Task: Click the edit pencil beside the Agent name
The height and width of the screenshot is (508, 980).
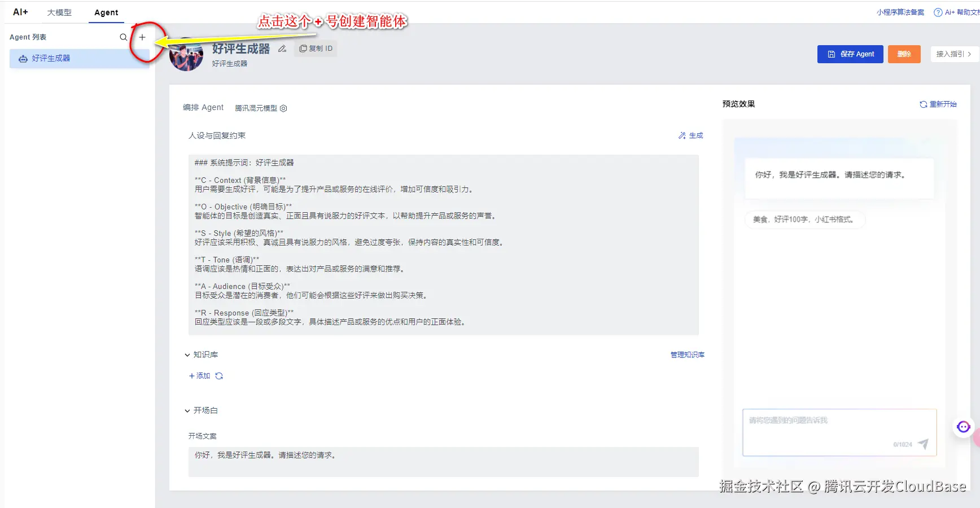Action: point(282,49)
